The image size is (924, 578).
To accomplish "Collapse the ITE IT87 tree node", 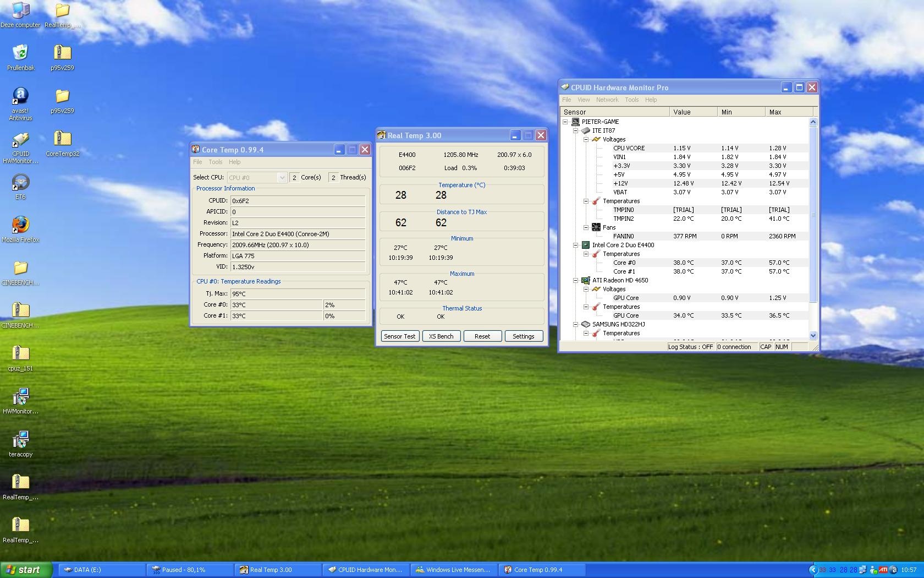I will click(575, 130).
